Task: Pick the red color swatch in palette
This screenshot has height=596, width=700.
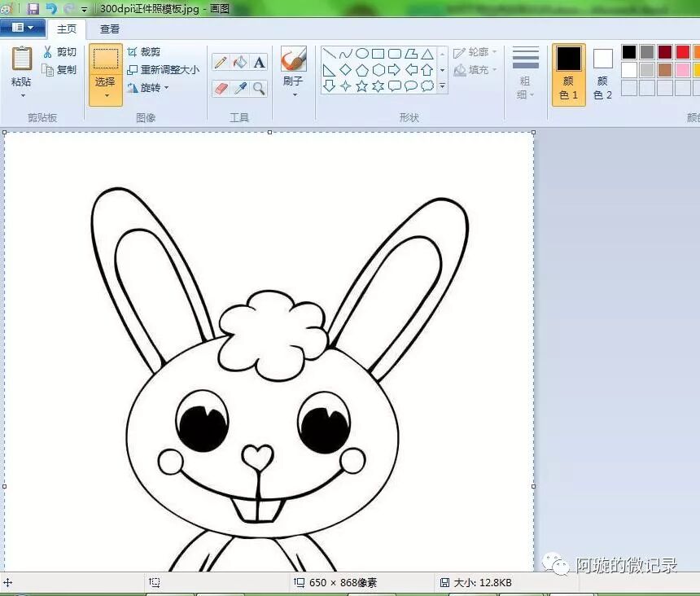Action: pos(682,52)
